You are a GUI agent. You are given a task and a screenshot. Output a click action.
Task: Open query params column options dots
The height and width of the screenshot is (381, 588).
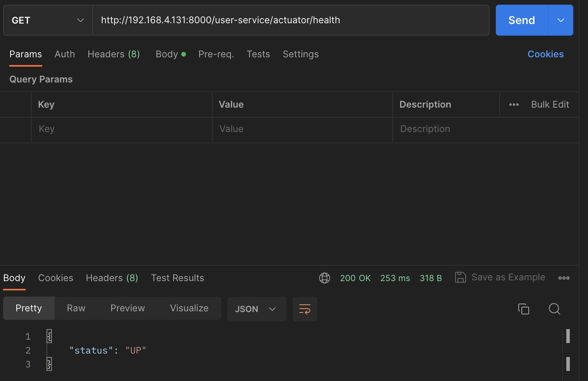tap(514, 105)
